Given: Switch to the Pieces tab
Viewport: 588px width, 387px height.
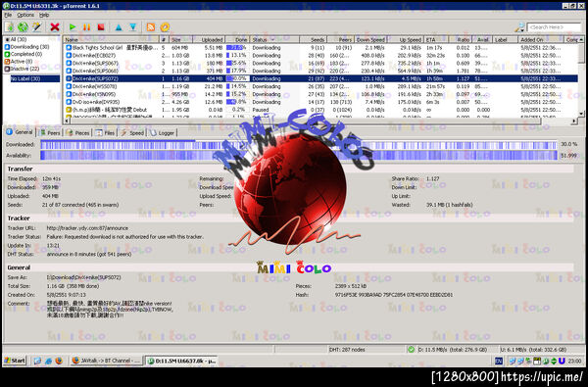Looking at the screenshot, I should [x=78, y=132].
